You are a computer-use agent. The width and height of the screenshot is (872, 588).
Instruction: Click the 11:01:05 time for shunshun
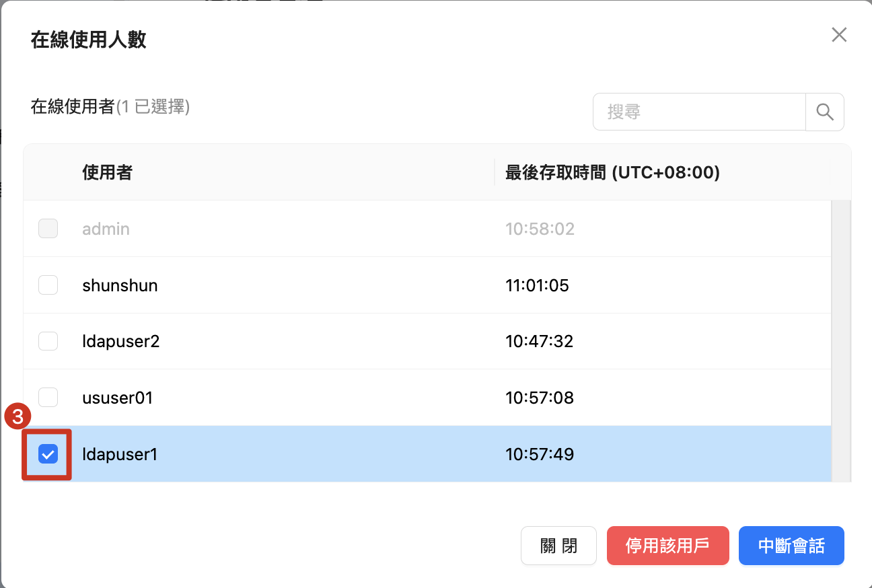pyautogui.click(x=537, y=285)
